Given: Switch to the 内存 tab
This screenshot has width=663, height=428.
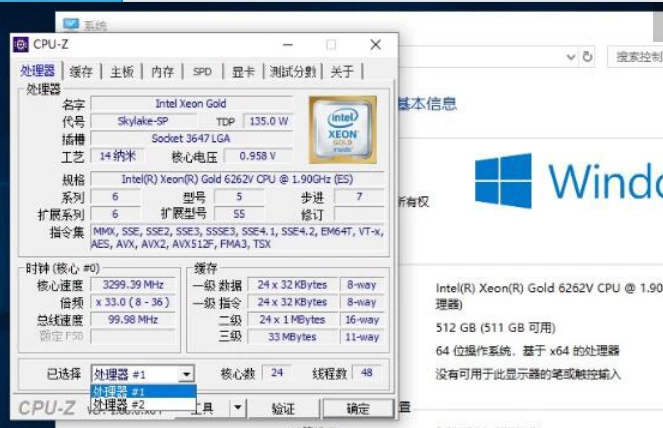Looking at the screenshot, I should tap(163, 72).
